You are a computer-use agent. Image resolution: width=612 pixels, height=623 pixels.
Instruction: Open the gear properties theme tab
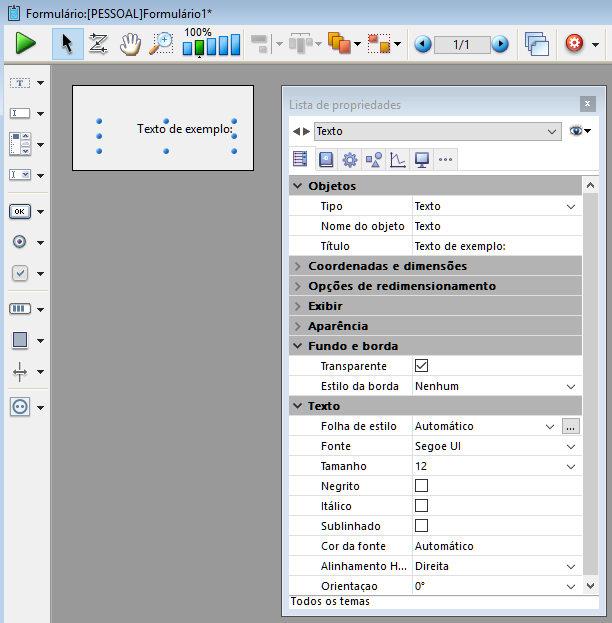349,159
